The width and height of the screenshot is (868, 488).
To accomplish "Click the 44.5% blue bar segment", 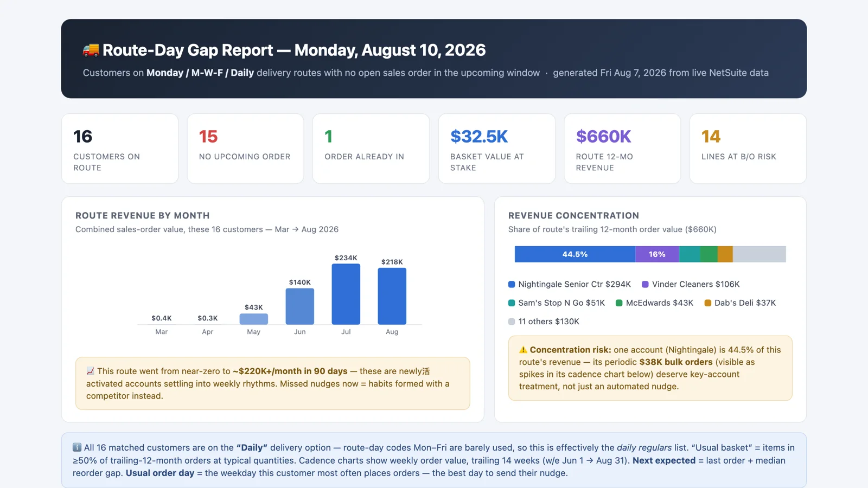I will click(575, 254).
